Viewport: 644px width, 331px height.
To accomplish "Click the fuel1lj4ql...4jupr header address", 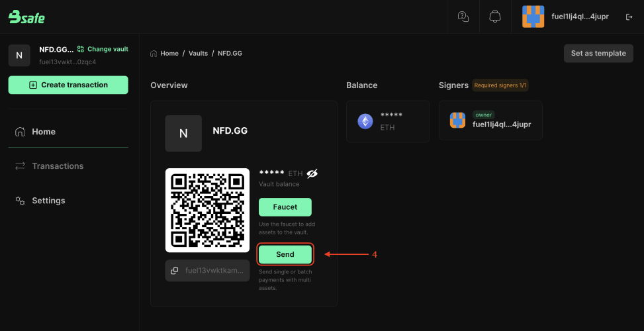I will pos(580,17).
